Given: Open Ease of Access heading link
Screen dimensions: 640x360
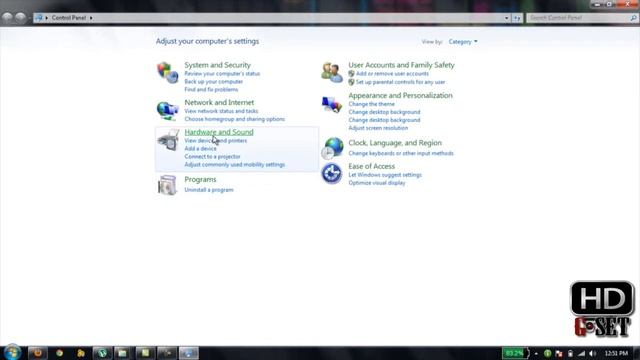Looking at the screenshot, I should [371, 166].
